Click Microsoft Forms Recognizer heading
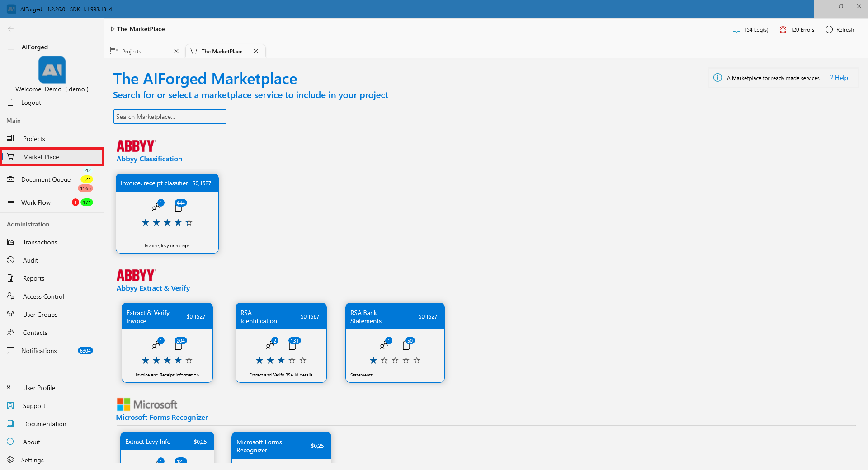 tap(162, 418)
